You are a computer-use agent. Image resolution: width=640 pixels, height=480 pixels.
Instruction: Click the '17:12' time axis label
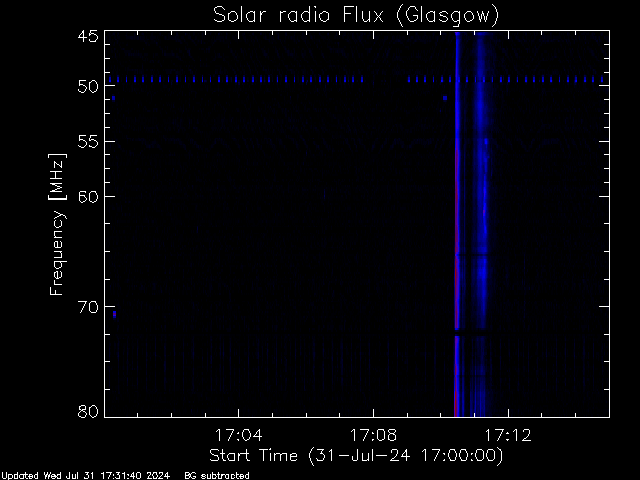(x=508, y=435)
